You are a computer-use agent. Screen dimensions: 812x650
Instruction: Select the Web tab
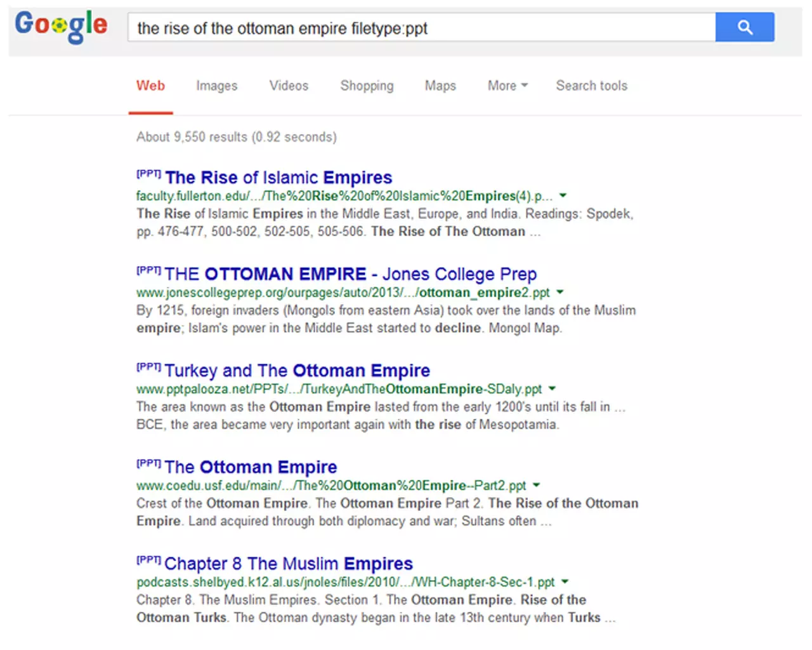pyautogui.click(x=150, y=86)
